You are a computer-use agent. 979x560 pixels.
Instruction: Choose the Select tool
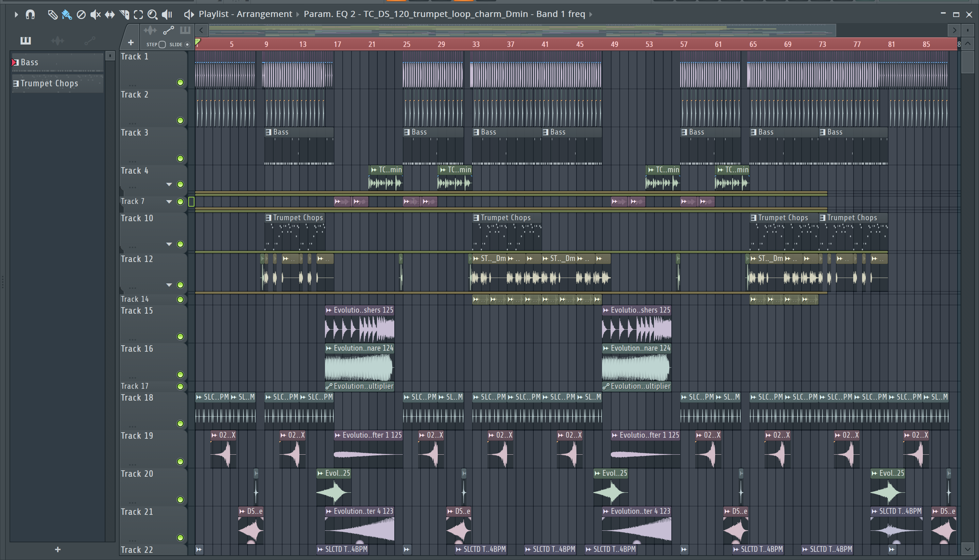click(x=138, y=15)
